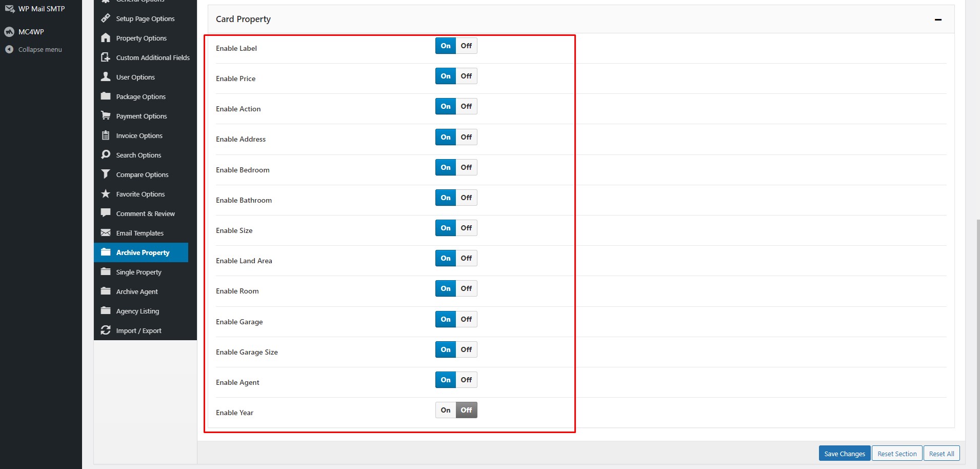Image resolution: width=980 pixels, height=469 pixels.
Task: Click the Property Options house icon
Action: 106,38
